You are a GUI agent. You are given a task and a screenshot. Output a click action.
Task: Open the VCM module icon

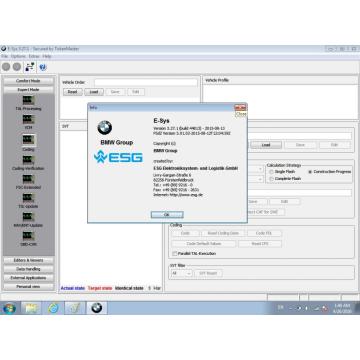(x=28, y=119)
